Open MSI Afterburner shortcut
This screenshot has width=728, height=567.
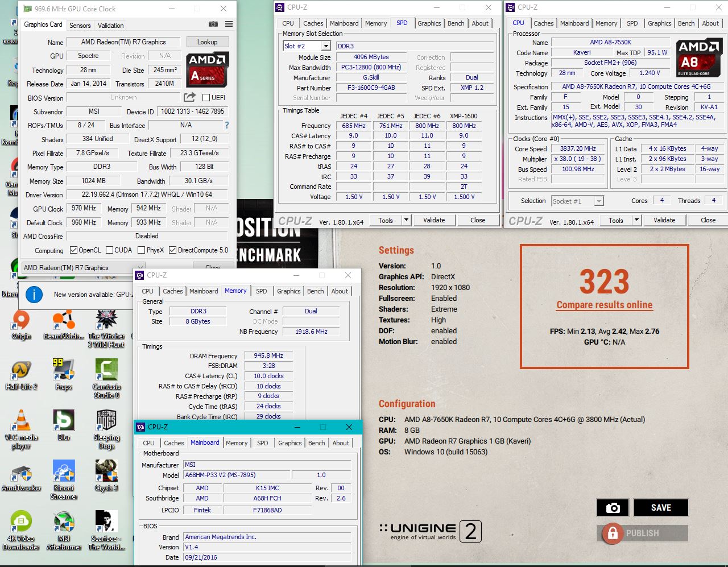(x=64, y=531)
